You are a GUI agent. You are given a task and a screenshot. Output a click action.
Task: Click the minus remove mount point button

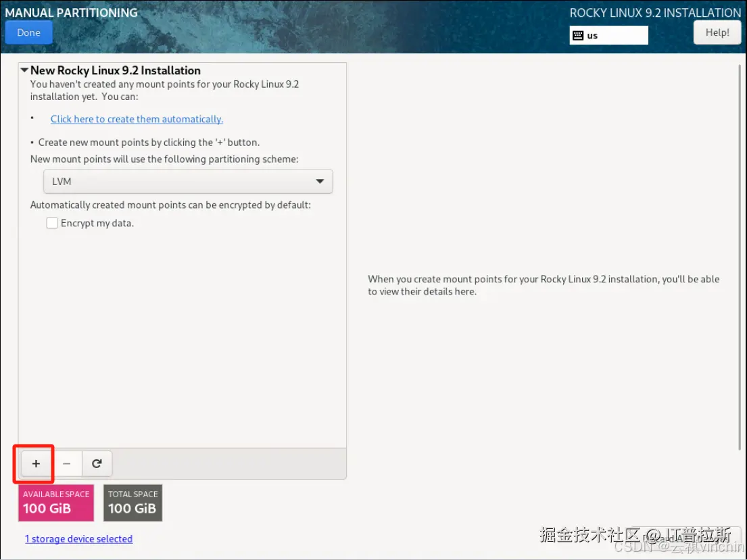pyautogui.click(x=67, y=463)
